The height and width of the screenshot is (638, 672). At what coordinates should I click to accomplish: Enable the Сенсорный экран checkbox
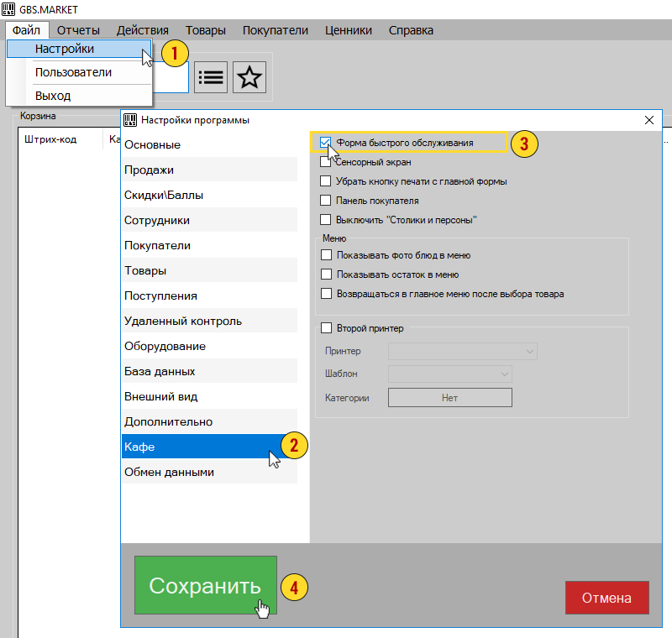click(325, 162)
